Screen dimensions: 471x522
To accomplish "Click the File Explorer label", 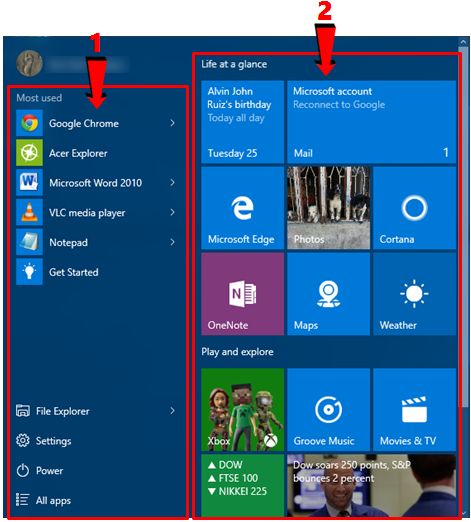I will pos(63,411).
